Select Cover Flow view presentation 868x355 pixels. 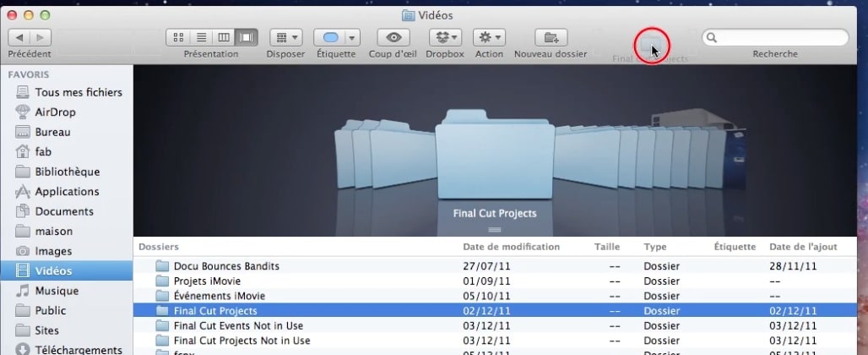point(247,38)
